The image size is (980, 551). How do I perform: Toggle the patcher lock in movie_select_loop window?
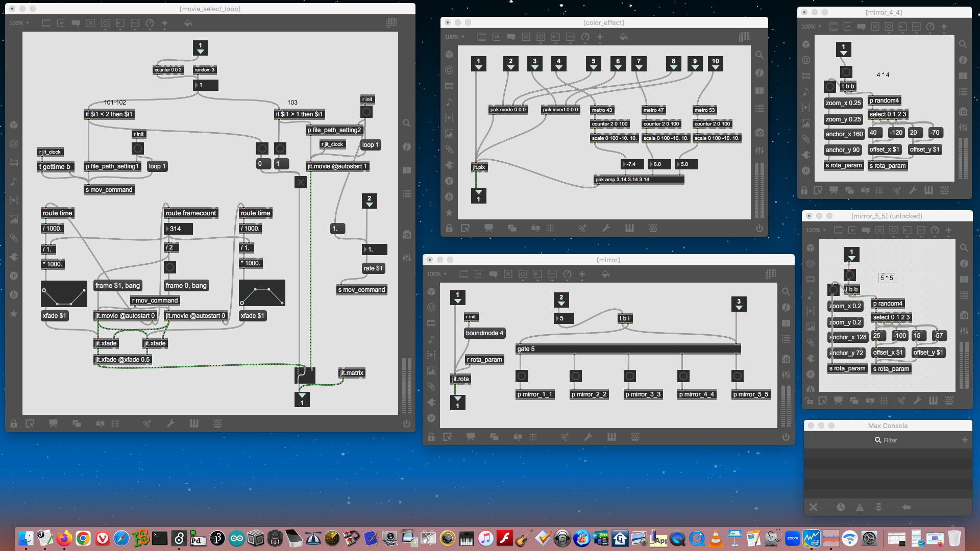coord(14,423)
